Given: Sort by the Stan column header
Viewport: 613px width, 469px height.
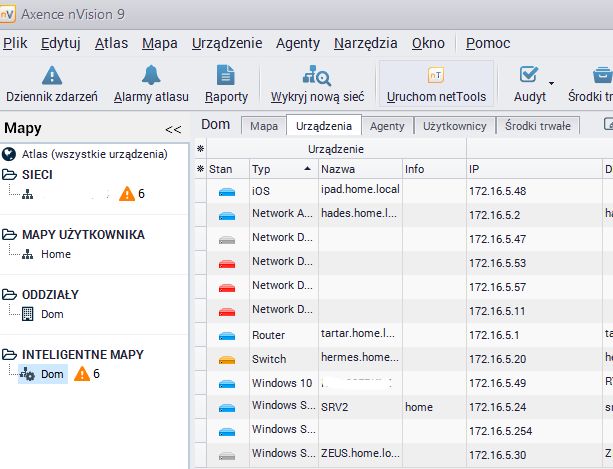Looking at the screenshot, I should point(228,169).
